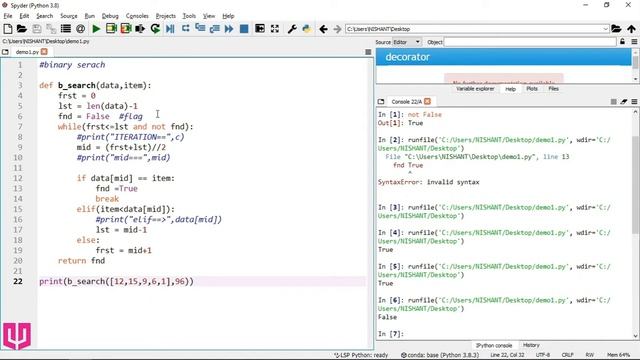640x360 pixels.
Task: Switch to the Help tab
Action: (x=511, y=89)
